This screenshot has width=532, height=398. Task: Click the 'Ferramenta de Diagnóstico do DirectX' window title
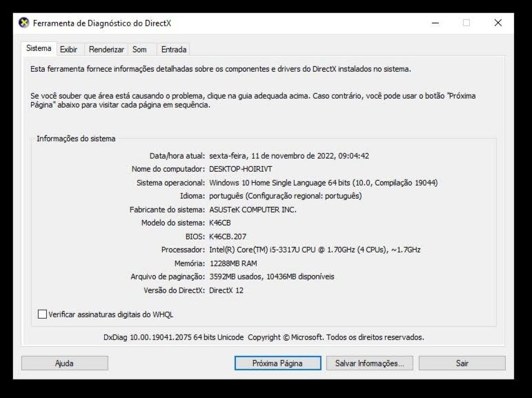102,23
